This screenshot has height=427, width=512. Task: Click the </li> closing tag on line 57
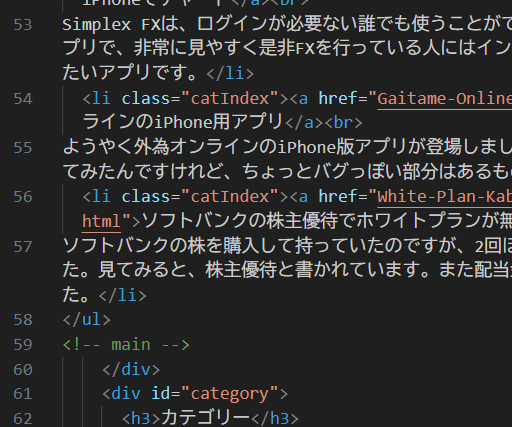click(x=123, y=295)
